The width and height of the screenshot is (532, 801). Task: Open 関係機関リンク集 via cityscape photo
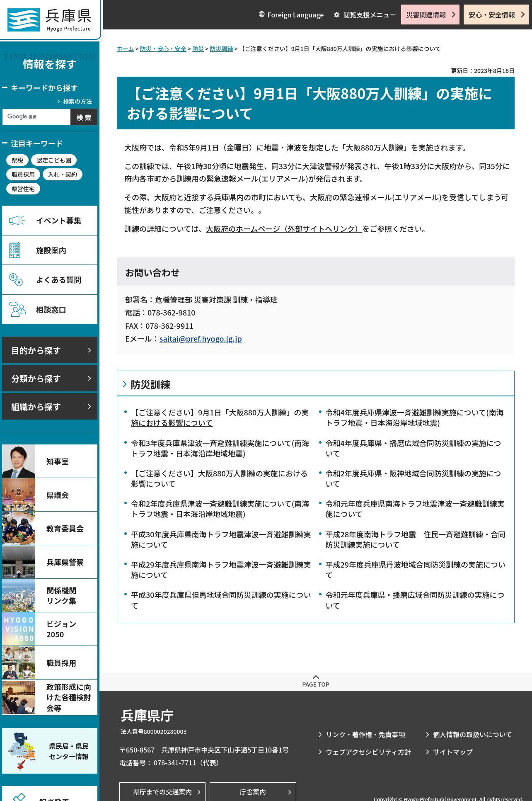click(x=19, y=596)
